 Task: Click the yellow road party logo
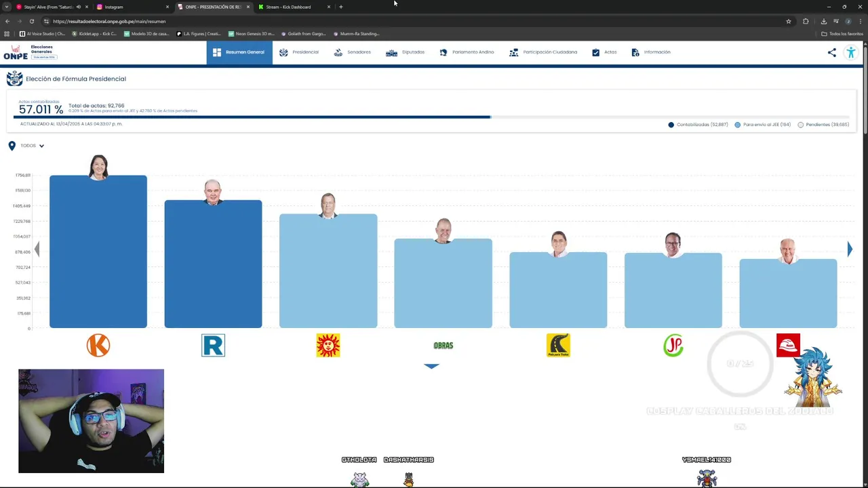click(558, 346)
